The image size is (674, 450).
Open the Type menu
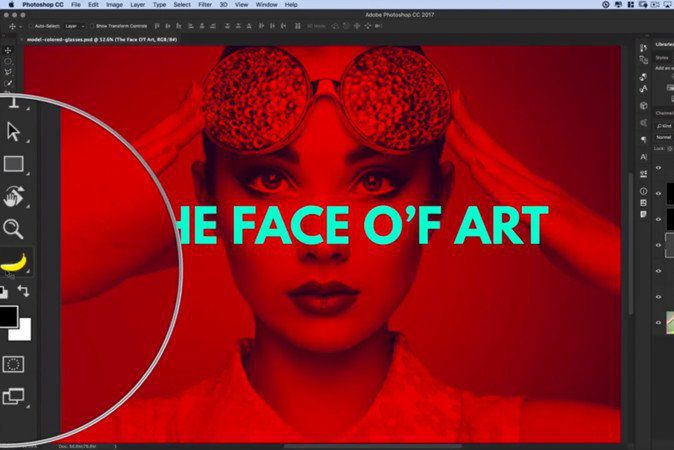coord(159,5)
